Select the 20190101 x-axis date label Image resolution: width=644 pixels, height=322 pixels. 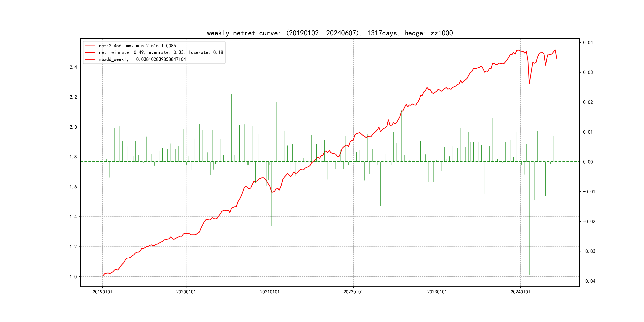[103, 292]
